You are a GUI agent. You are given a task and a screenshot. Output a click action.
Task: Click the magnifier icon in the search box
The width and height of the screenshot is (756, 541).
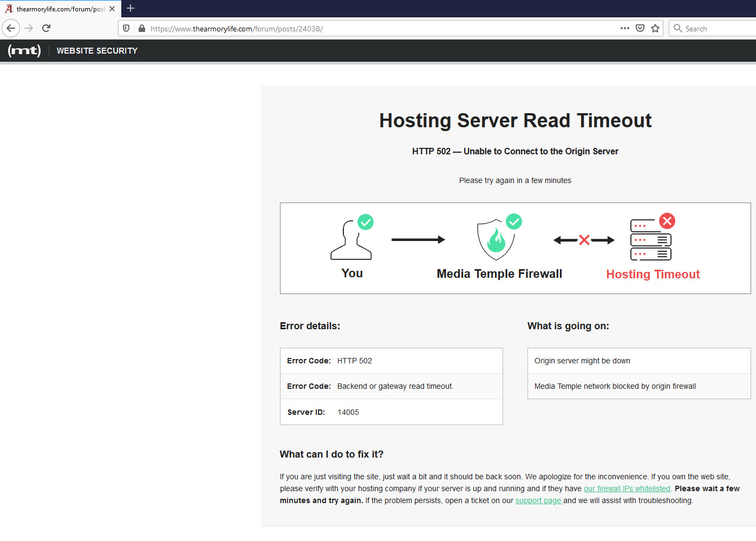pos(677,28)
